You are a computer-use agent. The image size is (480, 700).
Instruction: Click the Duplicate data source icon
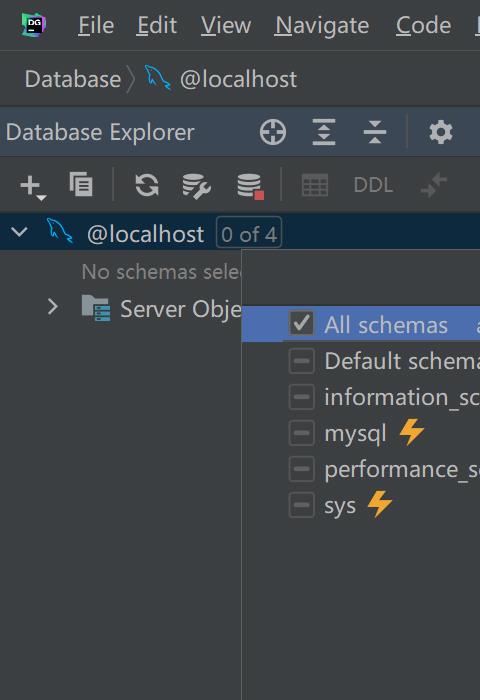coord(81,184)
